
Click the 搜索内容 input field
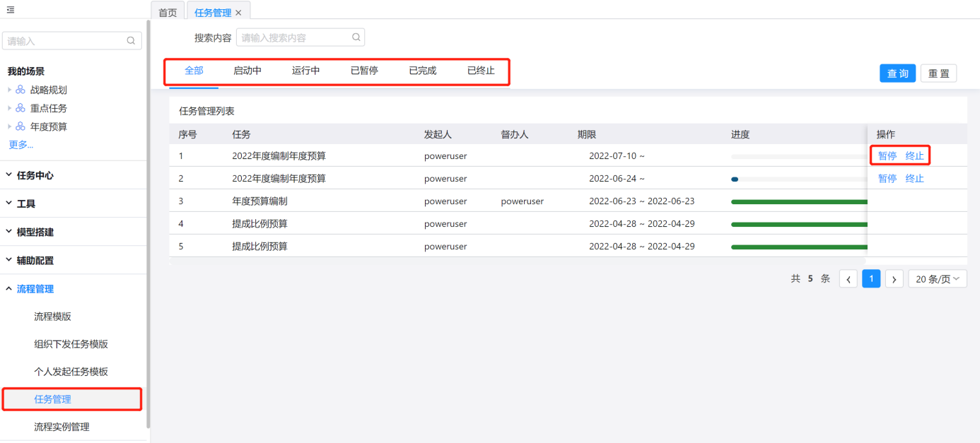tap(295, 37)
